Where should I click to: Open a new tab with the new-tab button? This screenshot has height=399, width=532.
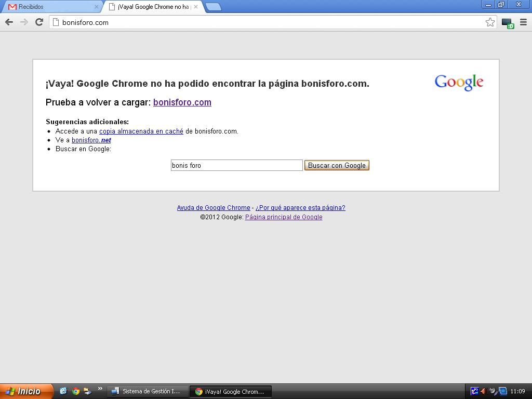pos(214,7)
